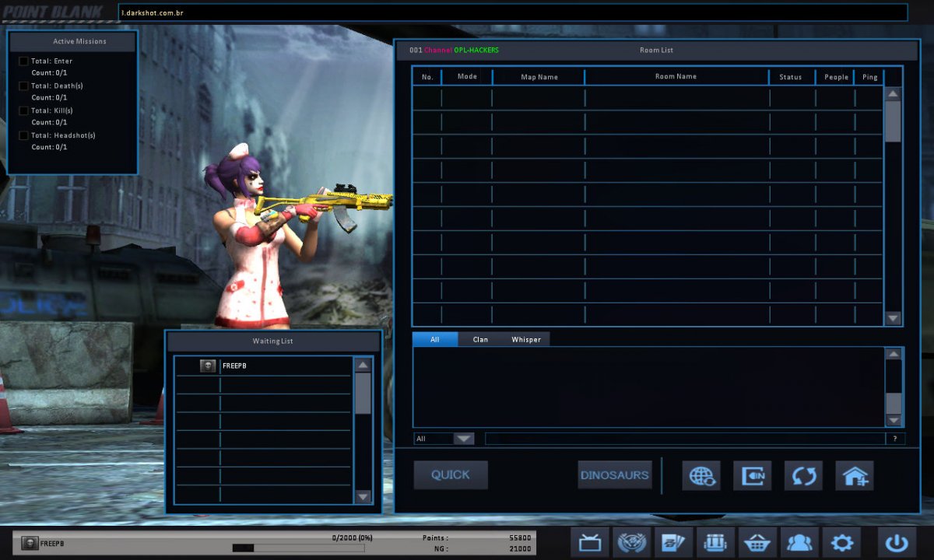Click the OPL-HACKERS channel name
The image size is (934, 560).
476,50
